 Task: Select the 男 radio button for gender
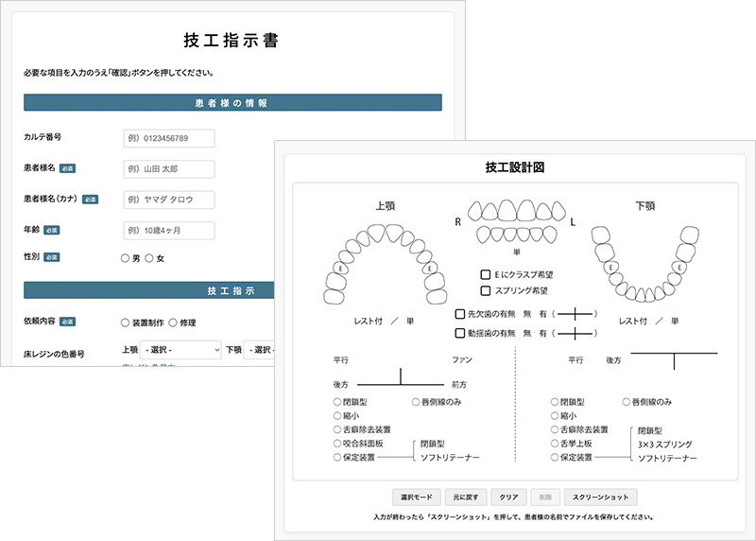125,258
